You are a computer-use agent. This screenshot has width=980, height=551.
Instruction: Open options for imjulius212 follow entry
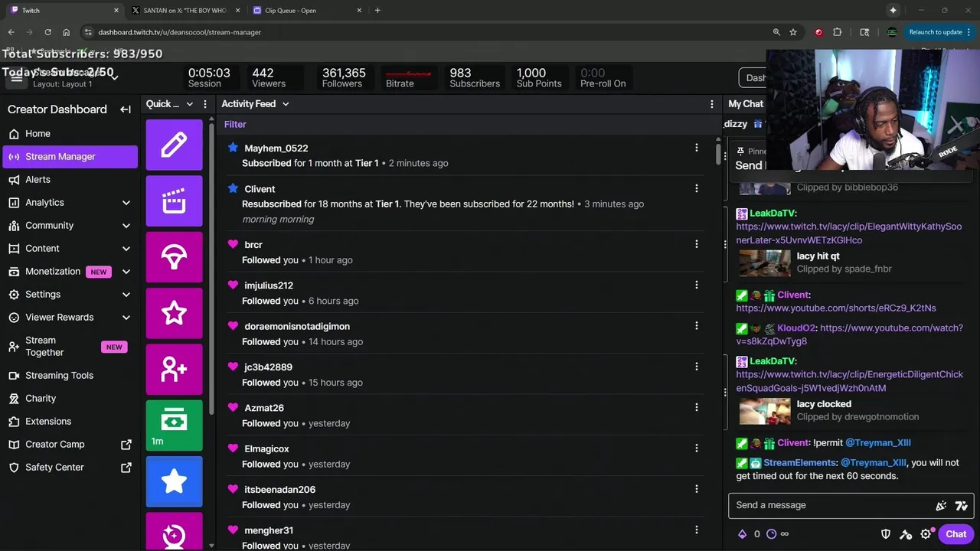(x=696, y=285)
